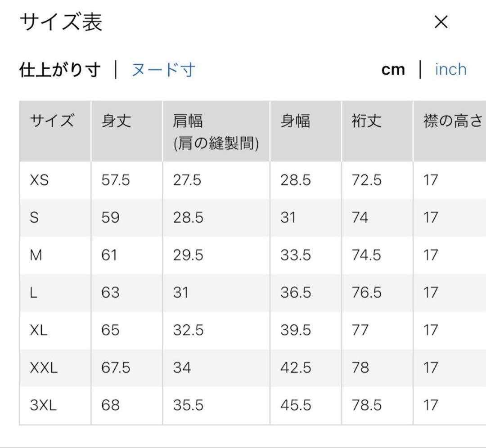
Task: Select cm as measurement unit
Action: click(x=393, y=70)
